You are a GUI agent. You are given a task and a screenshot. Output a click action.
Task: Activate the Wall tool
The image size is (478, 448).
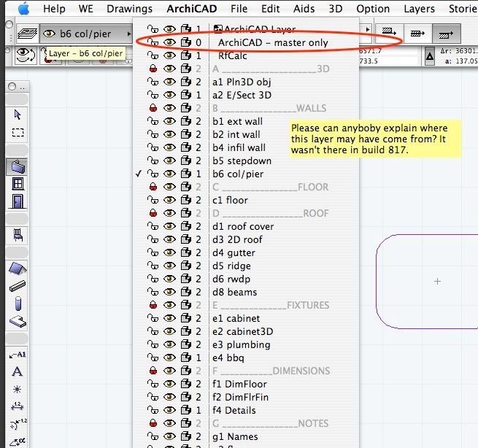point(18,166)
